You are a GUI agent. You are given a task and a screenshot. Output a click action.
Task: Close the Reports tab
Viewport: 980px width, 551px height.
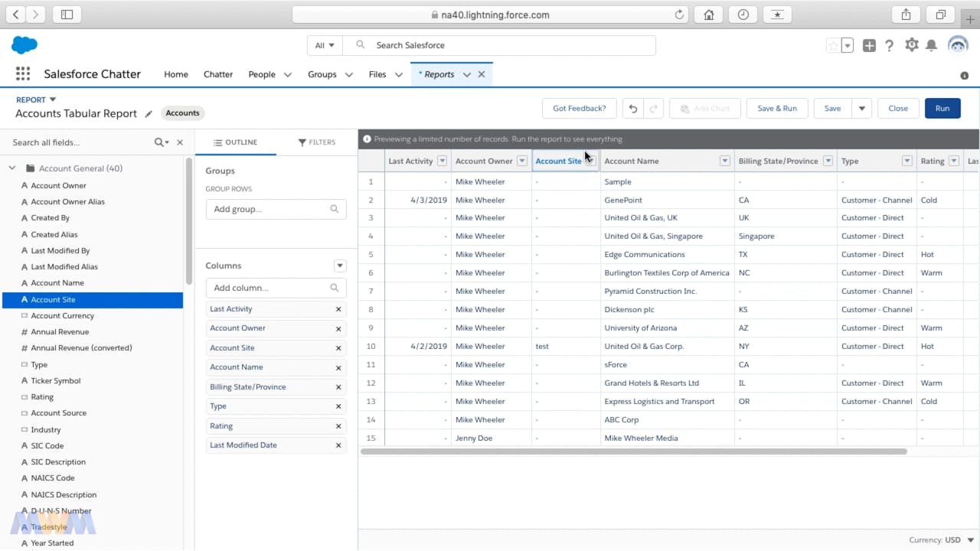pyautogui.click(x=482, y=74)
